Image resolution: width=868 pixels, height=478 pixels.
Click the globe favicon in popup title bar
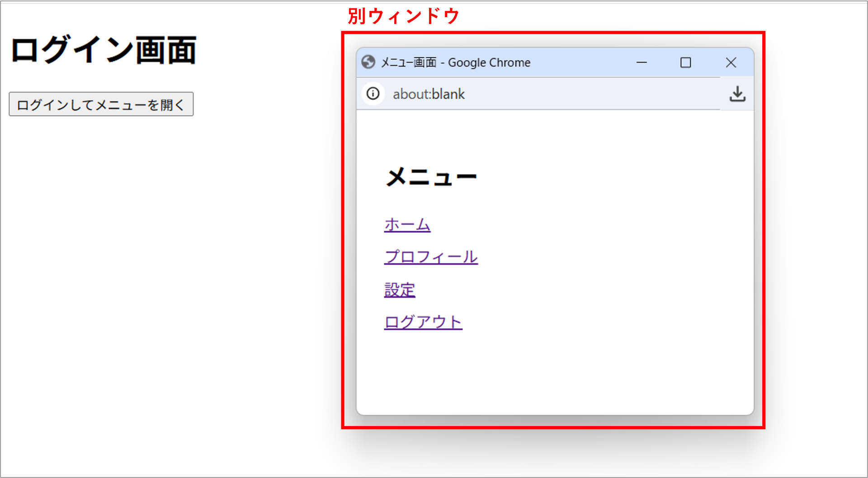tap(368, 62)
